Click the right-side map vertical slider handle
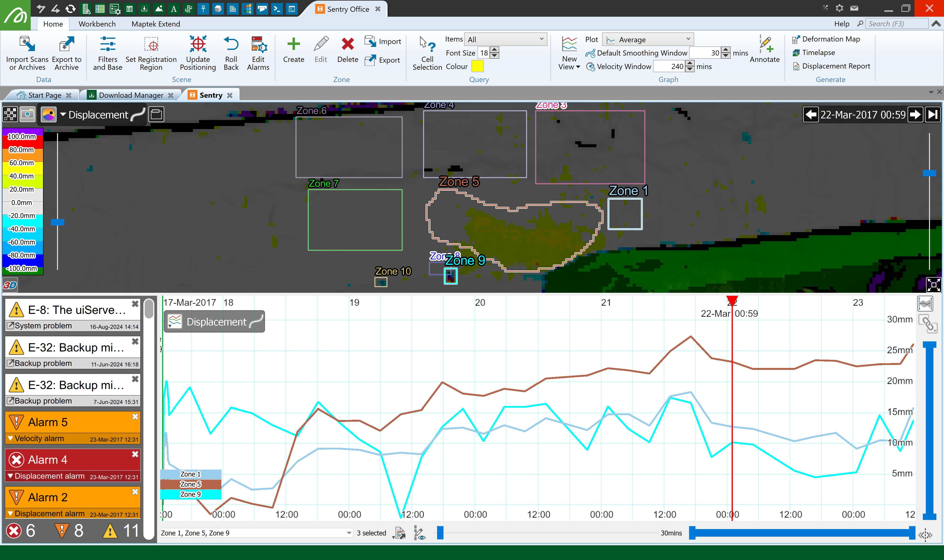Image resolution: width=944 pixels, height=560 pixels. 929,173
